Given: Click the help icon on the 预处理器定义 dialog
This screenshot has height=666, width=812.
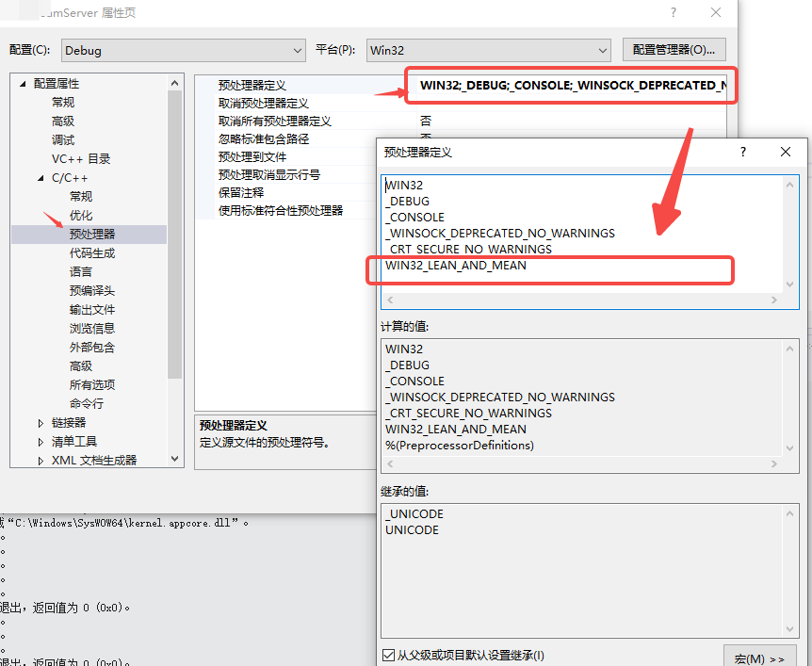Looking at the screenshot, I should point(742,152).
